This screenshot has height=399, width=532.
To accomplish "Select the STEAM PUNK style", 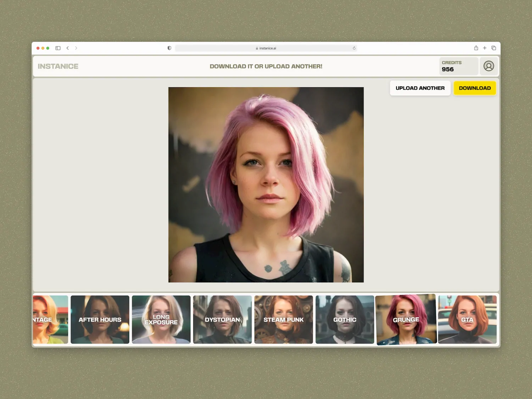I will (283, 319).
